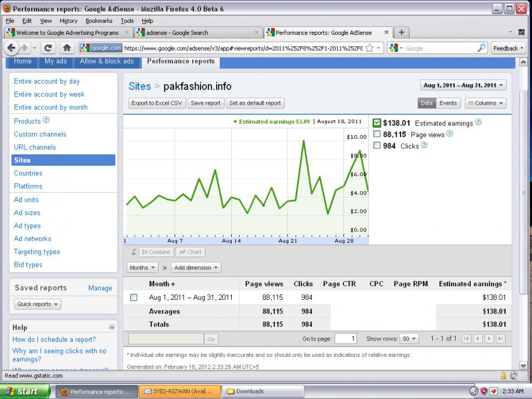Open the Columns dropdown
The height and width of the screenshot is (399, 532).
tap(486, 103)
